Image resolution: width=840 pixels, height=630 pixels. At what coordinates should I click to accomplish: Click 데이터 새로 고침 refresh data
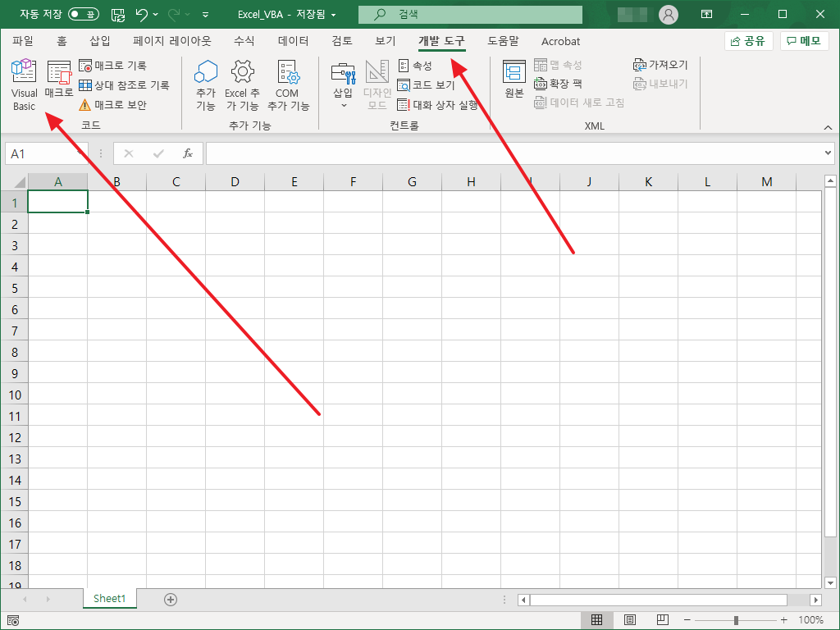click(x=579, y=103)
